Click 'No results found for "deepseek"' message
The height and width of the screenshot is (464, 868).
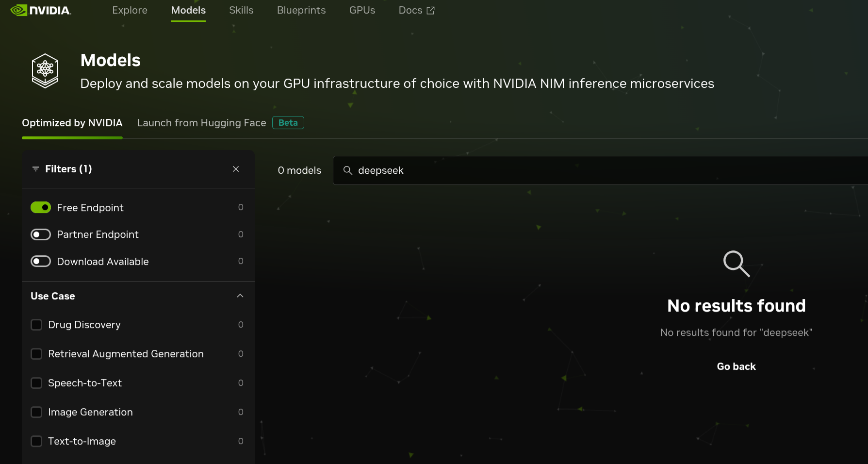pyautogui.click(x=736, y=332)
